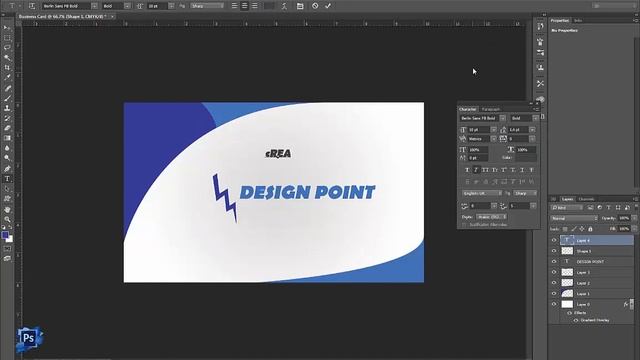
Task: Hide the Layer 3 layer
Action: (554, 272)
